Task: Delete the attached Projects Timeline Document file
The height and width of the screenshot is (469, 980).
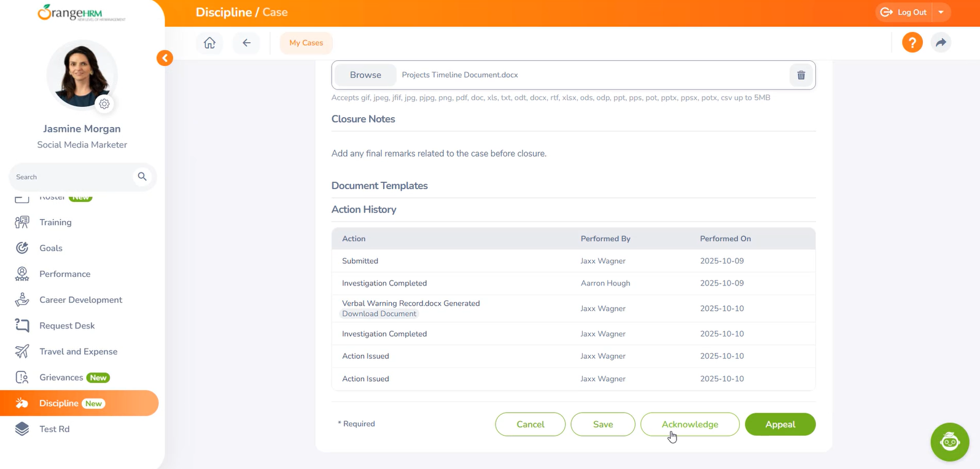Action: tap(801, 75)
